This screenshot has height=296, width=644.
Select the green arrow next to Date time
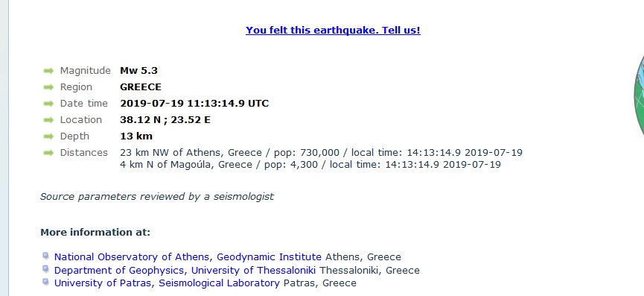coord(48,104)
